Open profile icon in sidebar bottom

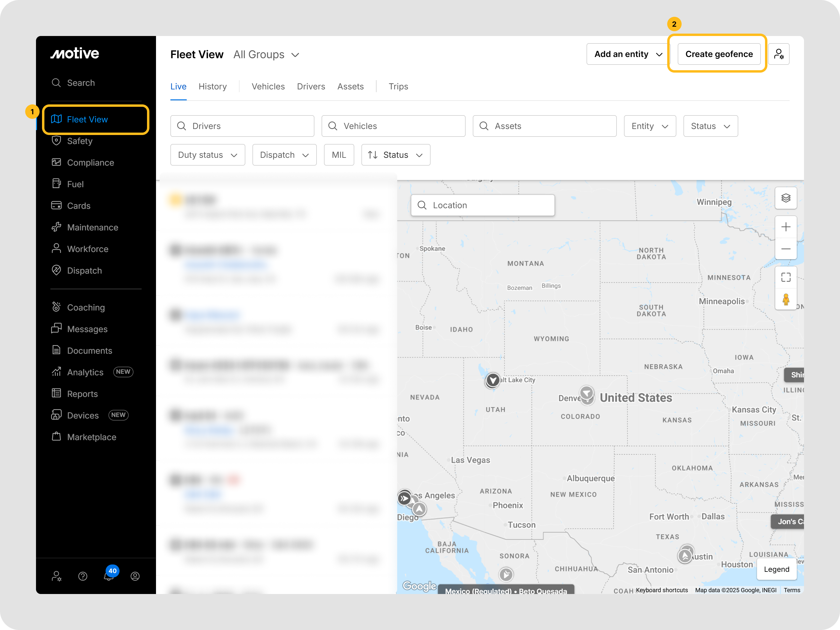coord(135,576)
